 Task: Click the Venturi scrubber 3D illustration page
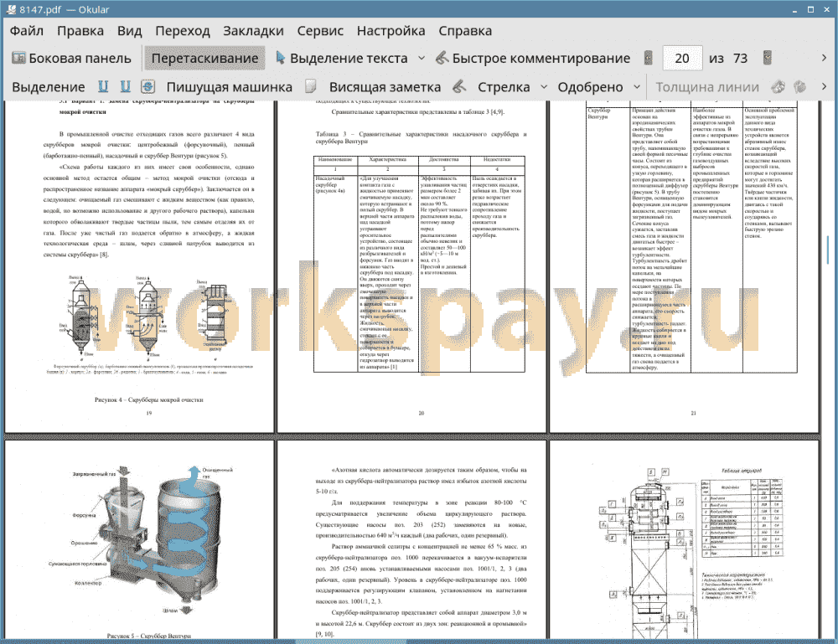139,540
